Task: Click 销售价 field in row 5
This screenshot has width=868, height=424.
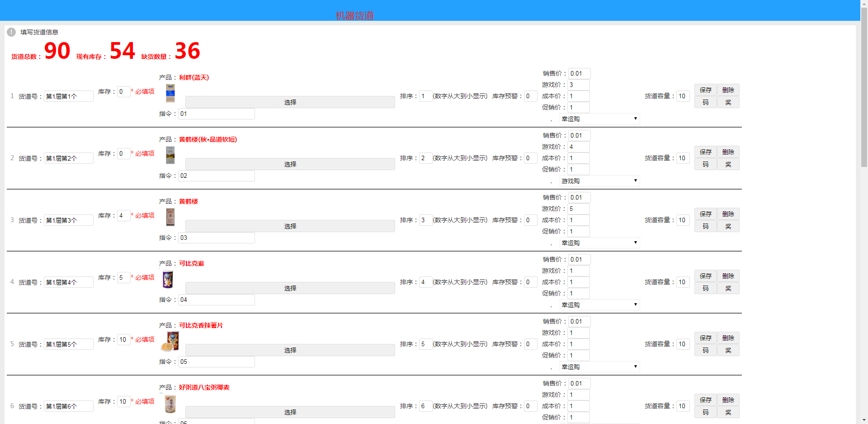Action: 579,322
